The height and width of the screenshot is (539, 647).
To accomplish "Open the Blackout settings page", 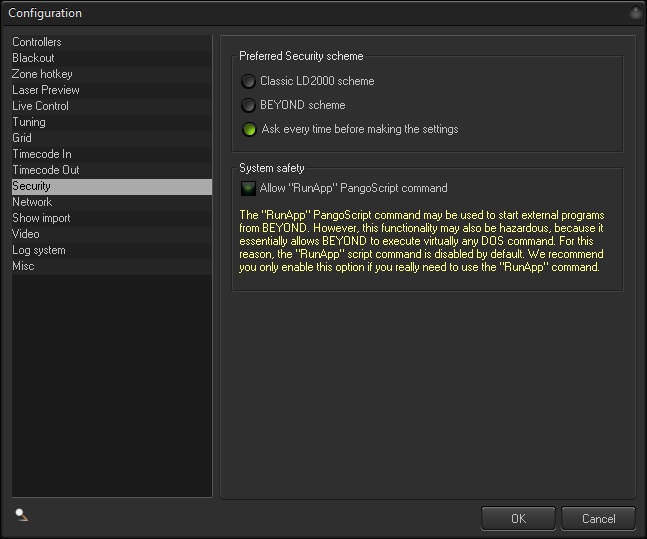I will 112,58.
